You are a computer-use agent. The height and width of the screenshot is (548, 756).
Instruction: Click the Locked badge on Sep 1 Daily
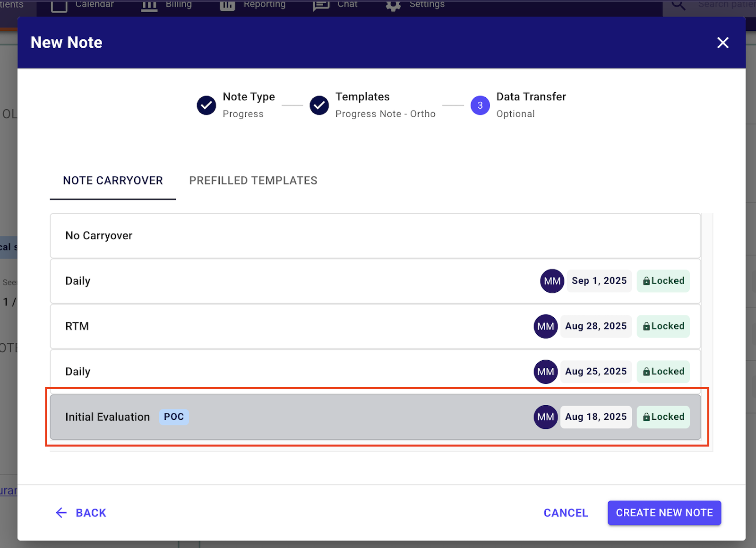coord(663,281)
